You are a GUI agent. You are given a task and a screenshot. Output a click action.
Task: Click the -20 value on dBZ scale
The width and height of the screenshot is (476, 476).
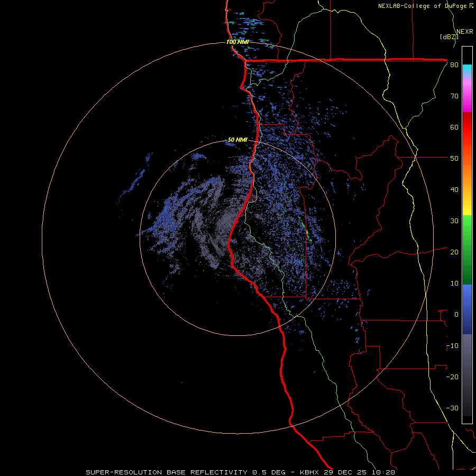tap(452, 377)
